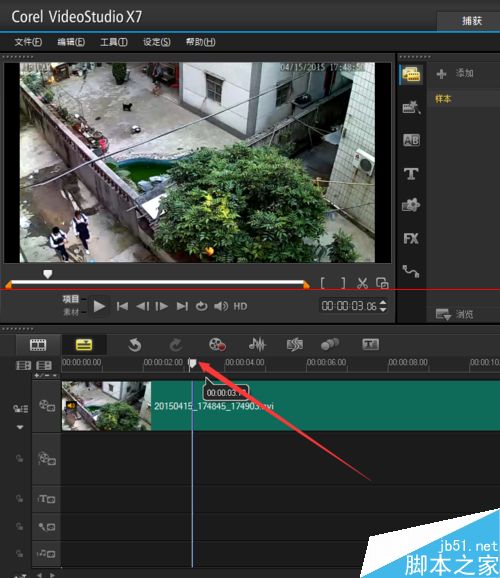
Task: Open the Instant Project panel icon
Action: pos(411,107)
